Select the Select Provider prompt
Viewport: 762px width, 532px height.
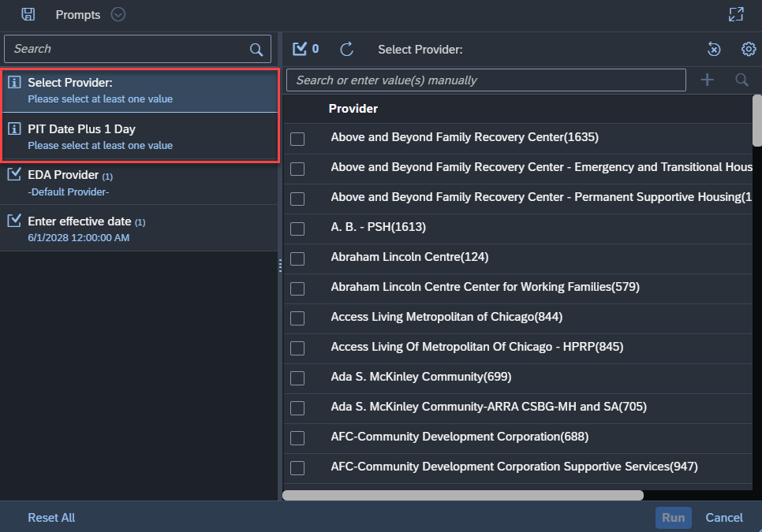140,91
